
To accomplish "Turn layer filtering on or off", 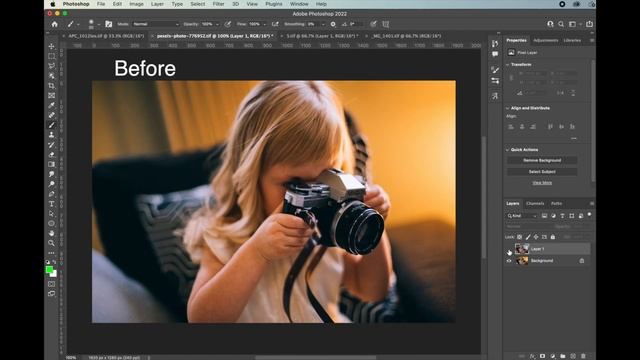I will tap(589, 214).
